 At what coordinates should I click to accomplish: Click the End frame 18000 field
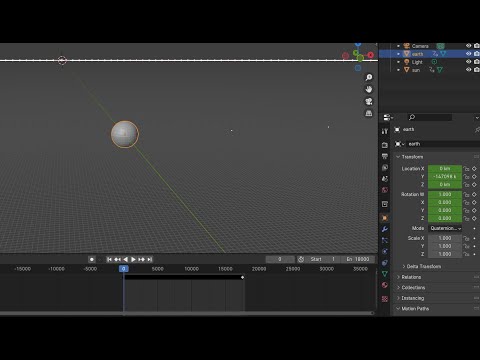[x=358, y=259]
